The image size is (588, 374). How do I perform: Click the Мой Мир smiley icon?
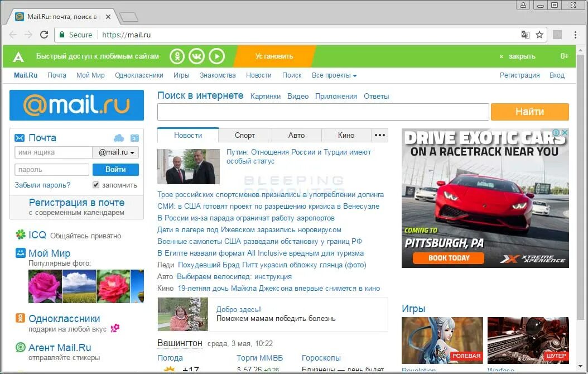(x=20, y=252)
